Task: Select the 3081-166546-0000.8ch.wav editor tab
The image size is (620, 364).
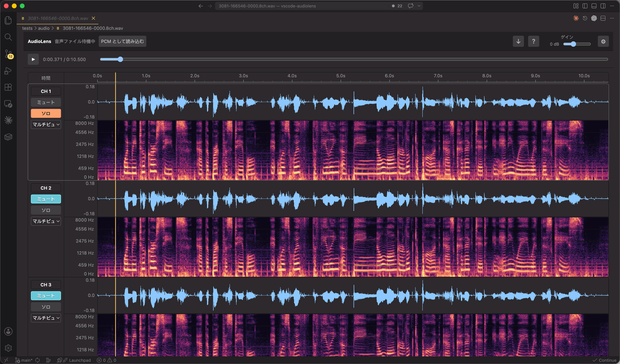Action: tap(58, 18)
